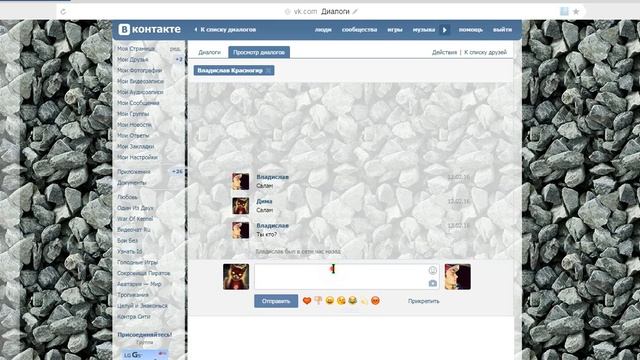Reload the page with browser refresh icon
The width and height of the screenshot is (640, 360).
tap(63, 12)
